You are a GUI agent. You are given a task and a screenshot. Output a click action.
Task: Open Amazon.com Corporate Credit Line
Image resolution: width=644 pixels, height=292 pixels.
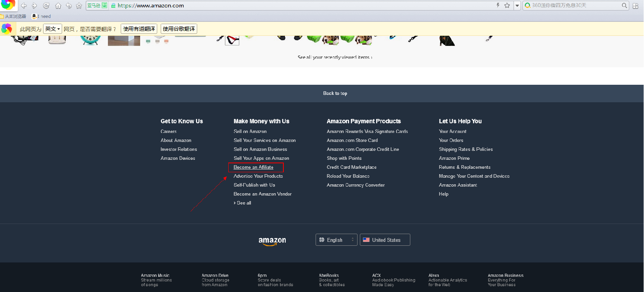coord(363,149)
